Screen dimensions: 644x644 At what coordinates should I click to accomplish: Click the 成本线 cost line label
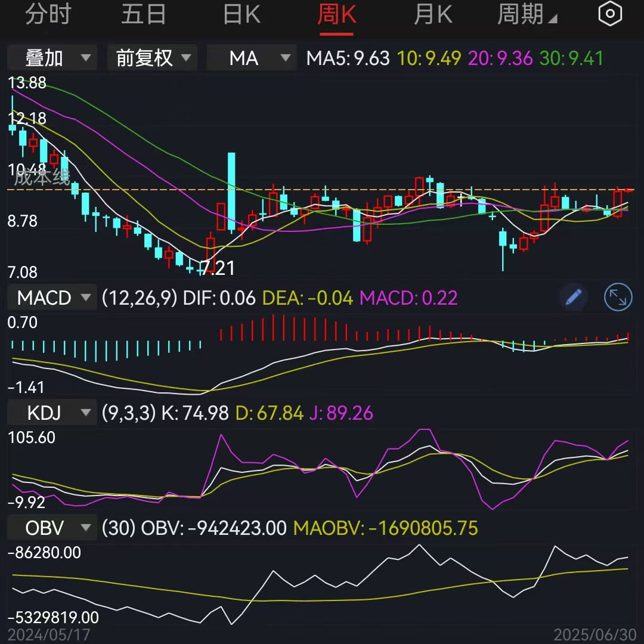tap(39, 177)
